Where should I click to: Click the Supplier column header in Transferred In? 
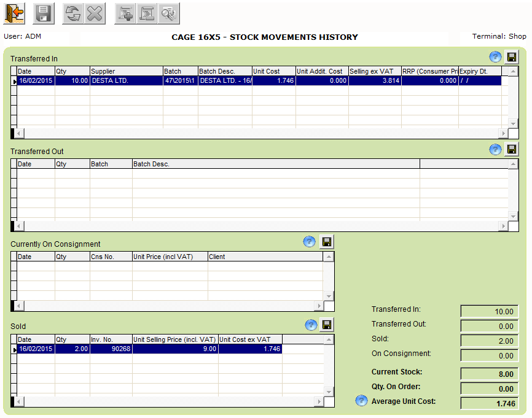[x=126, y=71]
